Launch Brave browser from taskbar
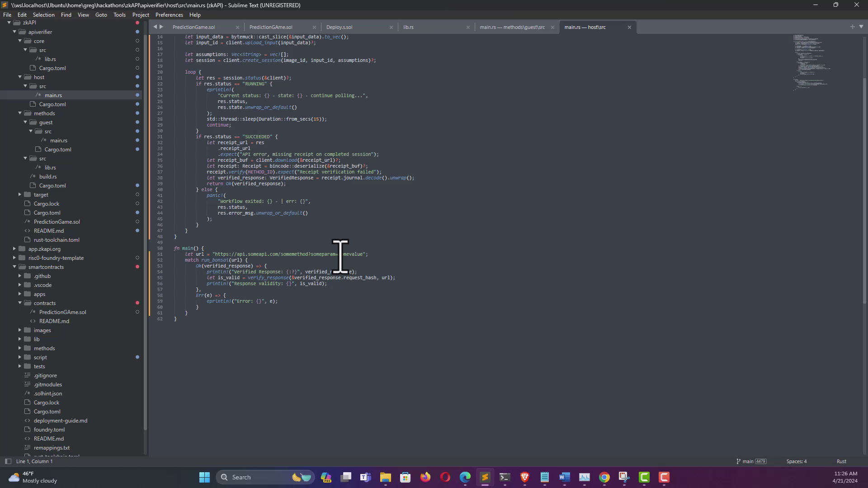This screenshot has height=488, width=868. 525,477
